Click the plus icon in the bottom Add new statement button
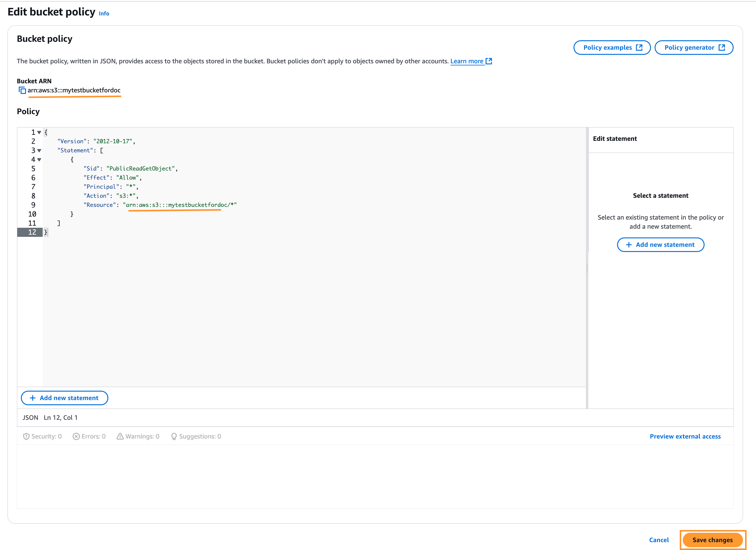 pyautogui.click(x=33, y=398)
